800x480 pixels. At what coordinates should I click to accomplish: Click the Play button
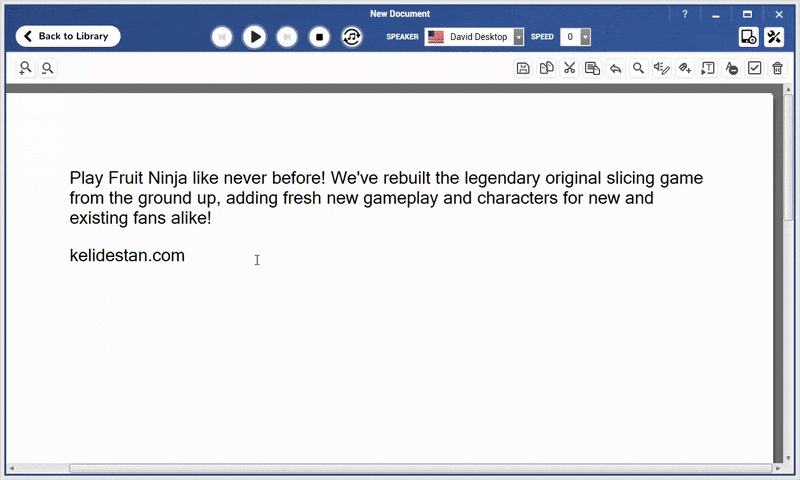pyautogui.click(x=254, y=37)
